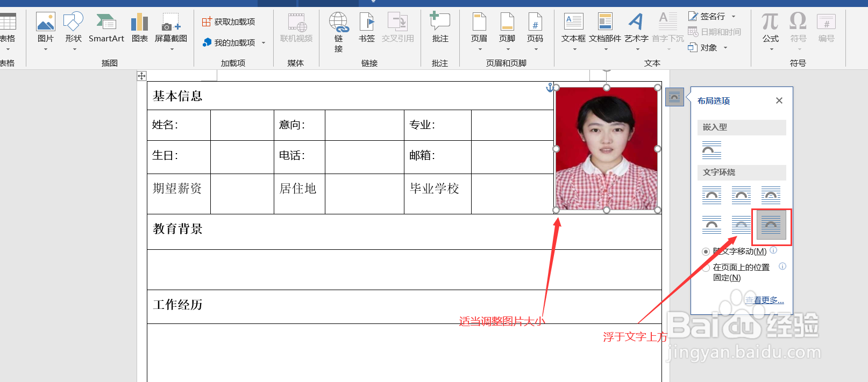Open the 页码 page number dropdown
The width and height of the screenshot is (868, 382).
click(x=536, y=49)
